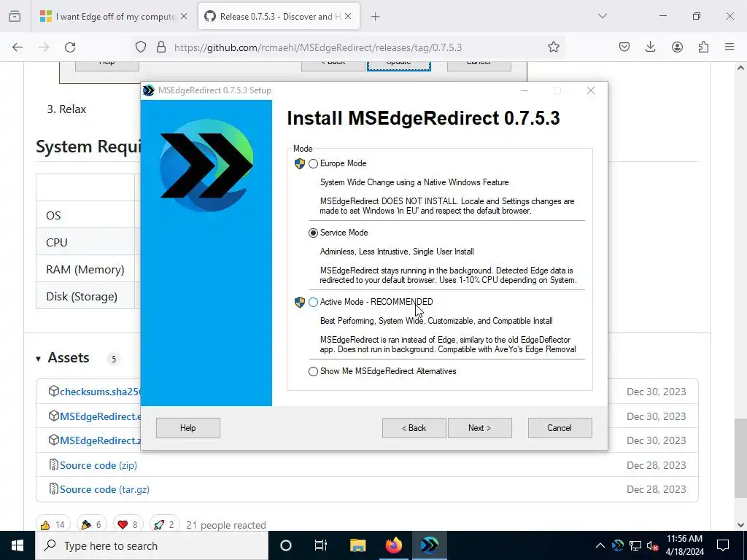Screen dimensions: 747x560
Task: Click the 'System Requi' heading on the GitHub page
Action: click(88, 147)
